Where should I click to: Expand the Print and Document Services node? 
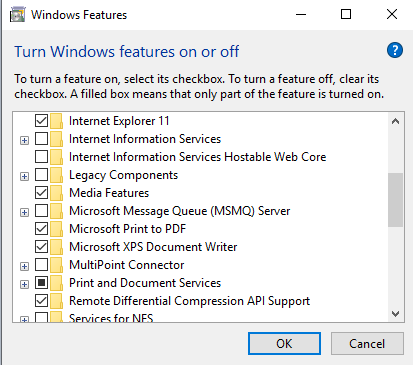pos(24,284)
